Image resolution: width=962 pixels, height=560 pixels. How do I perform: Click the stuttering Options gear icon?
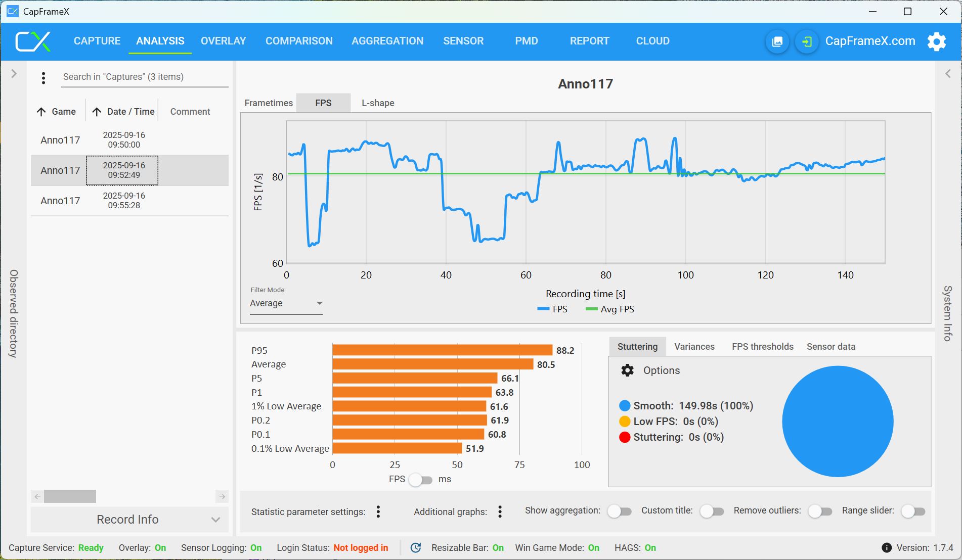[627, 370]
